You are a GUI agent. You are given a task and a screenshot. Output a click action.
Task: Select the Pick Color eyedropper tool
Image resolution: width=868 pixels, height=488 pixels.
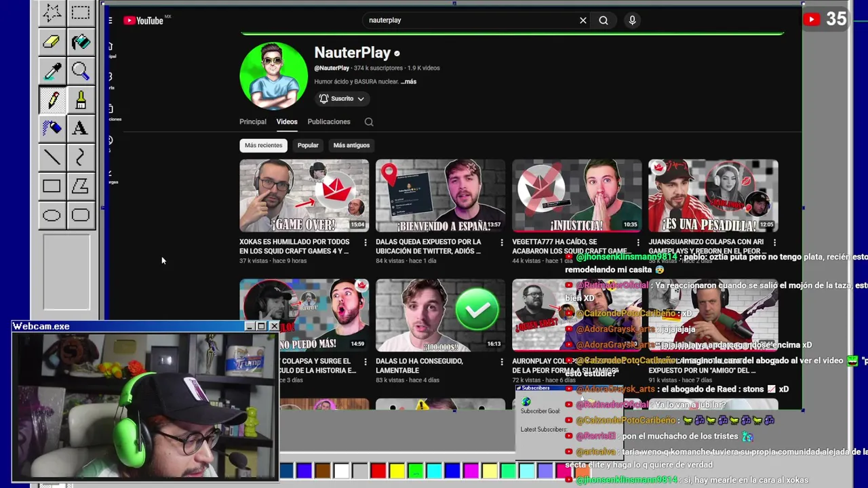point(52,70)
